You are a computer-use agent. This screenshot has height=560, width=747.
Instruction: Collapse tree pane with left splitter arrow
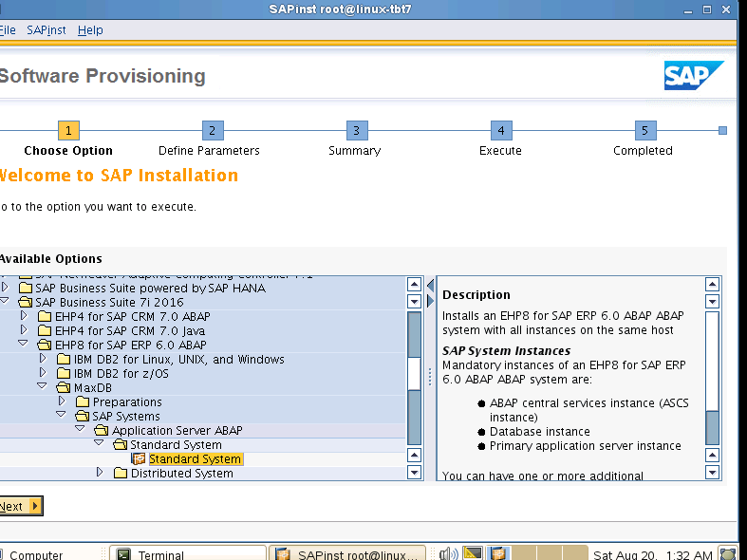tap(431, 286)
